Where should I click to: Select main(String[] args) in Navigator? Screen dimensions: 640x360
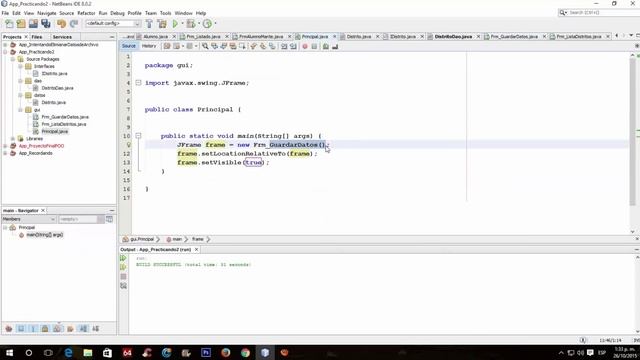click(x=44, y=235)
